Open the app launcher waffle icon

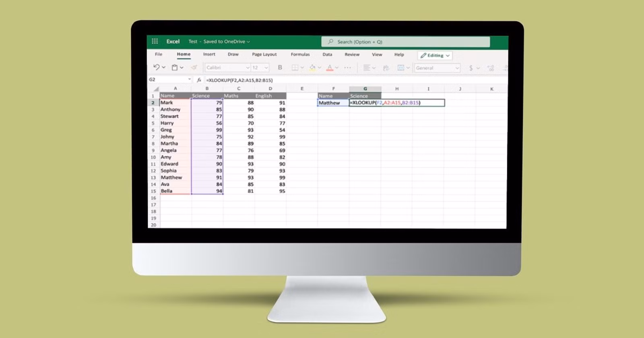pos(155,41)
